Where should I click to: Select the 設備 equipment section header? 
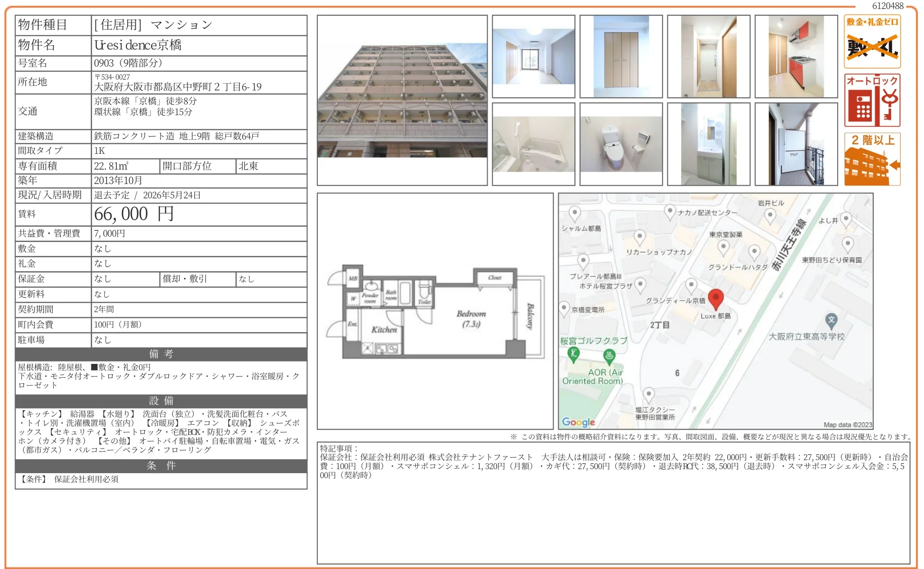pos(160,401)
